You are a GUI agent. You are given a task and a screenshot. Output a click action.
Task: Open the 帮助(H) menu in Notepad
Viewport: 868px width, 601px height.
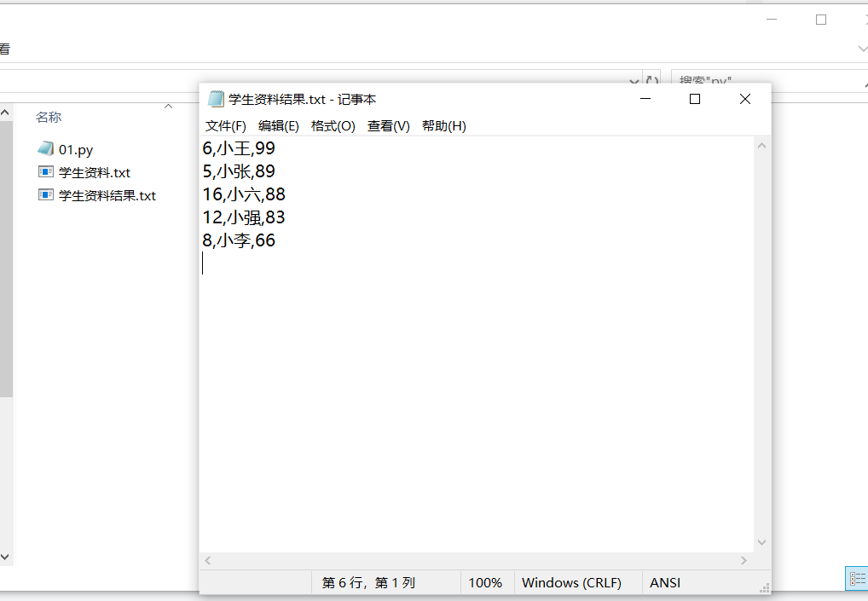[443, 126]
